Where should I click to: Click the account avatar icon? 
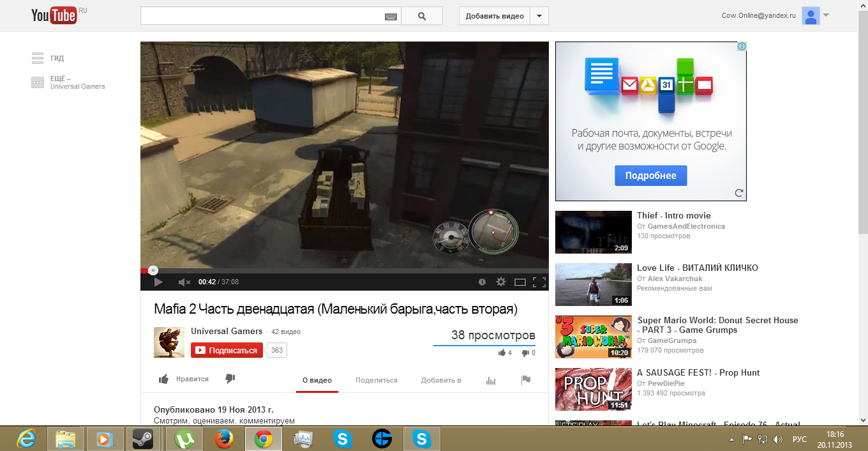click(811, 16)
